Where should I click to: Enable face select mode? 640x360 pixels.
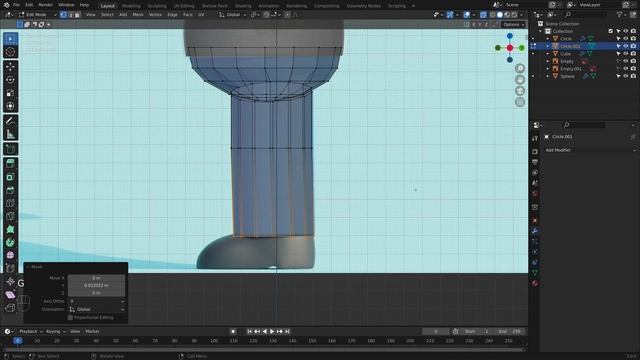pyautogui.click(x=77, y=15)
